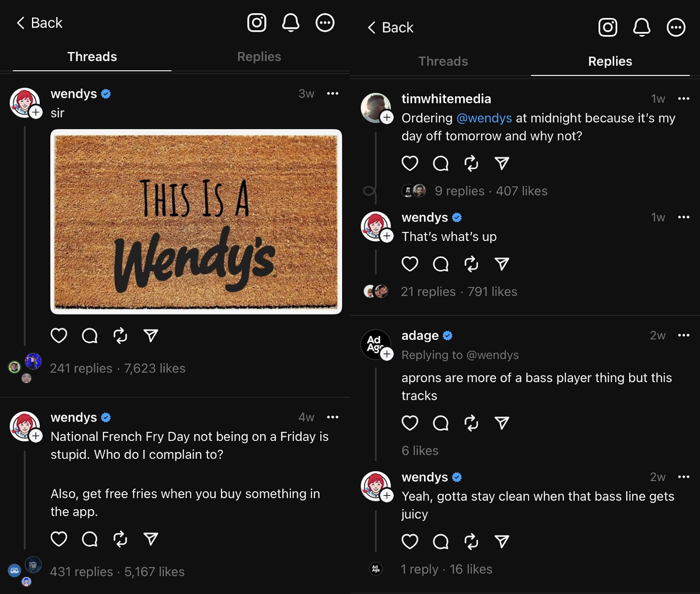Like the "sir" doormat post
Screen dimensions: 700x594
(59, 335)
